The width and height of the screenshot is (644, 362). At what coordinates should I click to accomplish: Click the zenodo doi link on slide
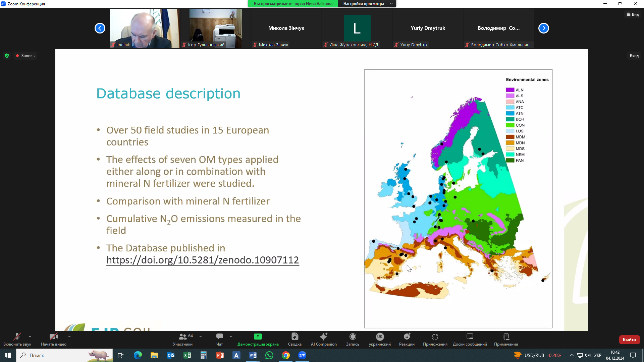pos(202,260)
